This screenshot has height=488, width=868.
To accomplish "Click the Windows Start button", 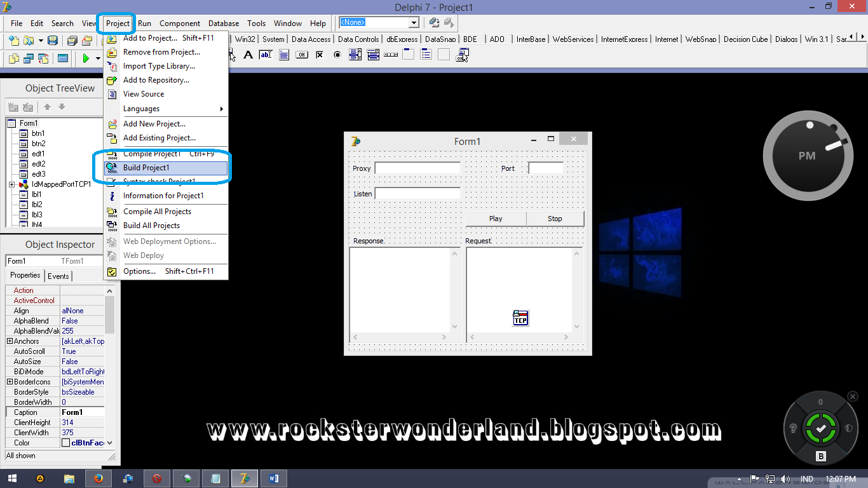I will click(x=12, y=478).
